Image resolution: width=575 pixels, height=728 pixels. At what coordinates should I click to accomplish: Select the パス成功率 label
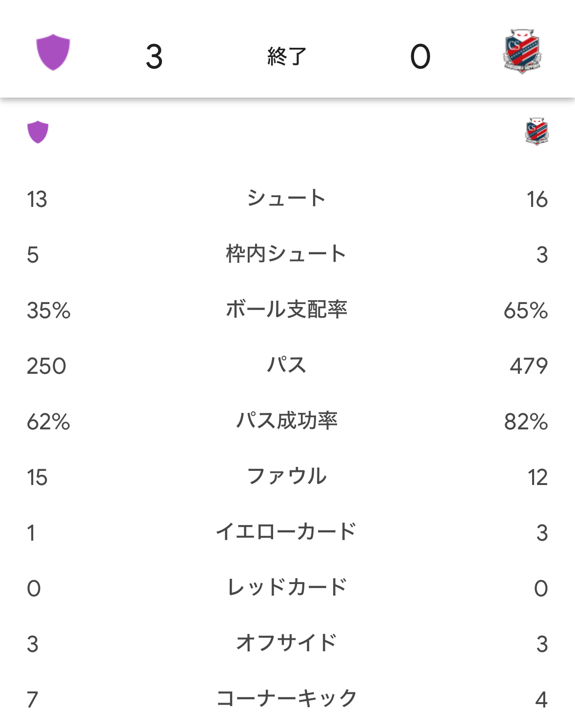287,421
